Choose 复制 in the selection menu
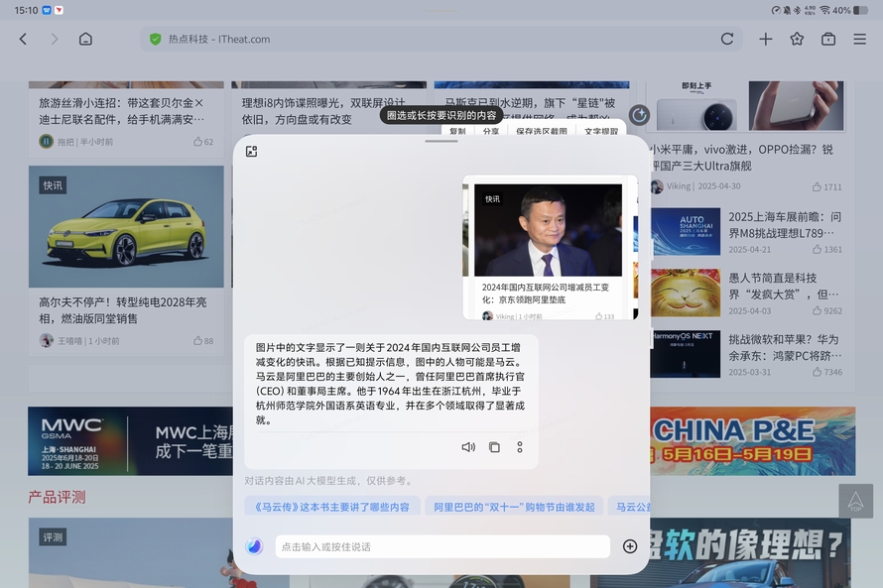The image size is (883, 588). tap(457, 131)
